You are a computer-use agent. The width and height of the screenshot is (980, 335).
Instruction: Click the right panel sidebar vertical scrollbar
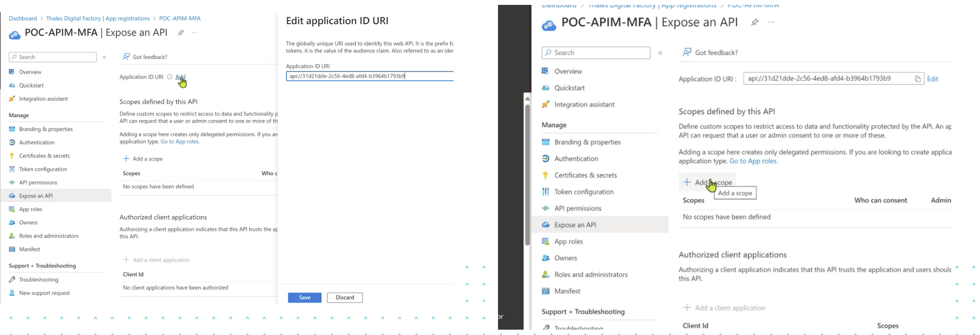(x=527, y=175)
